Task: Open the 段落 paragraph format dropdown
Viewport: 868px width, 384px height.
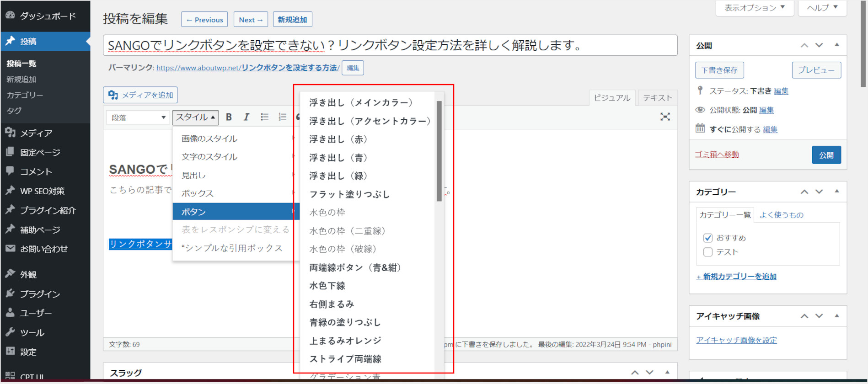Action: 137,117
